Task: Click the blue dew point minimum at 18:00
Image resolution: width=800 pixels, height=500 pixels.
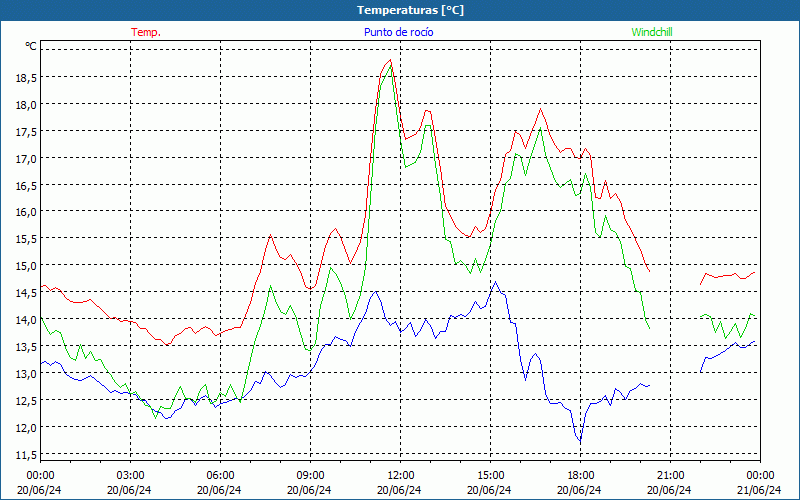Action: point(580,441)
